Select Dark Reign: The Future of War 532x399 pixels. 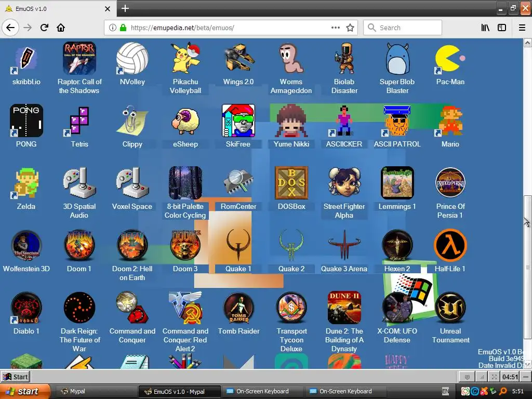79,308
